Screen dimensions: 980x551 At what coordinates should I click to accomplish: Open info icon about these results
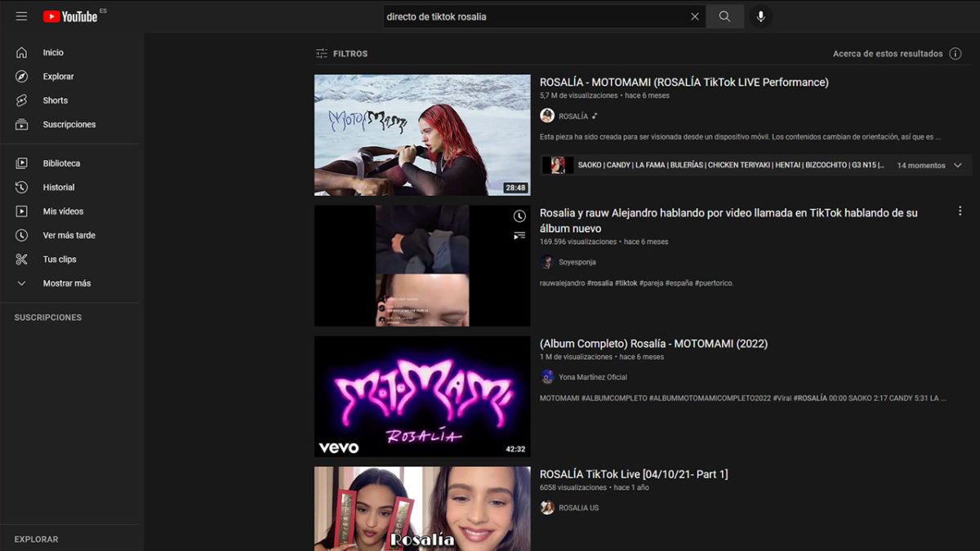point(955,54)
